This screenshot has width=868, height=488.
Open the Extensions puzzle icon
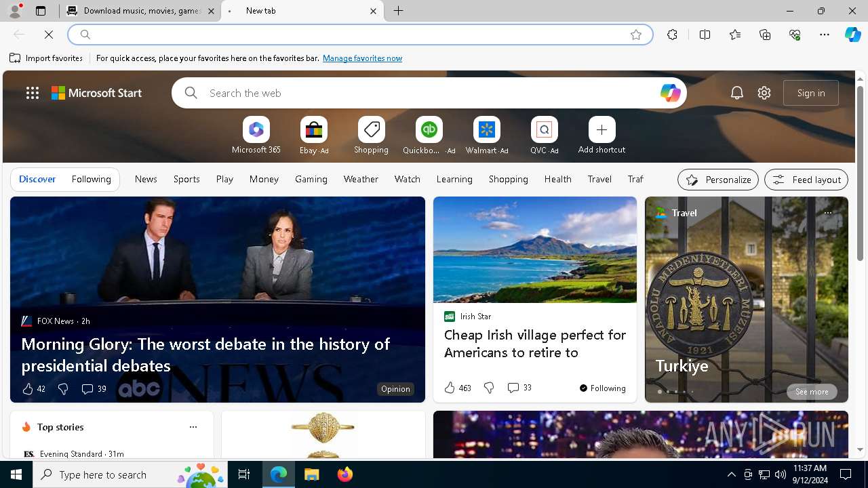(x=672, y=35)
